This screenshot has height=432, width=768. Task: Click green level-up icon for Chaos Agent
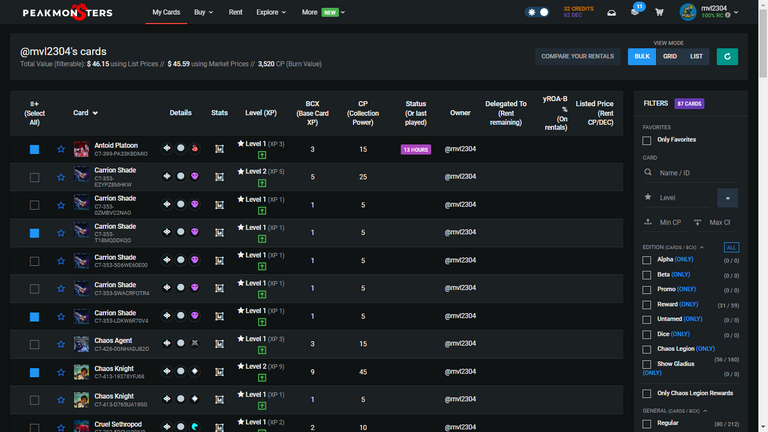pyautogui.click(x=262, y=350)
